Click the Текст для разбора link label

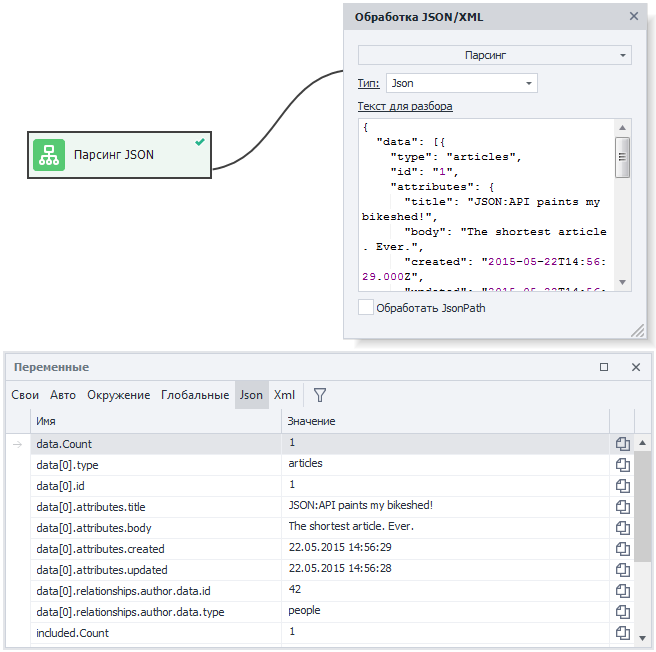pos(405,106)
